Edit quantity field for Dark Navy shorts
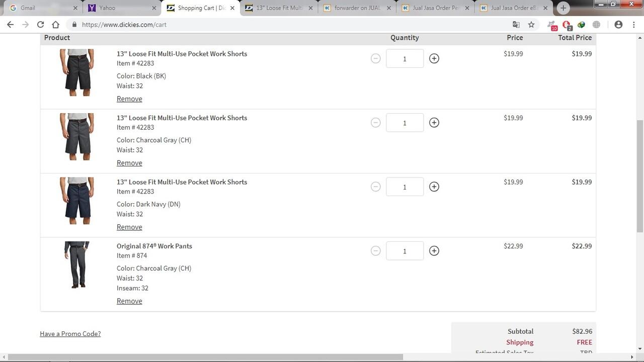This screenshot has height=362, width=644. tap(405, 187)
